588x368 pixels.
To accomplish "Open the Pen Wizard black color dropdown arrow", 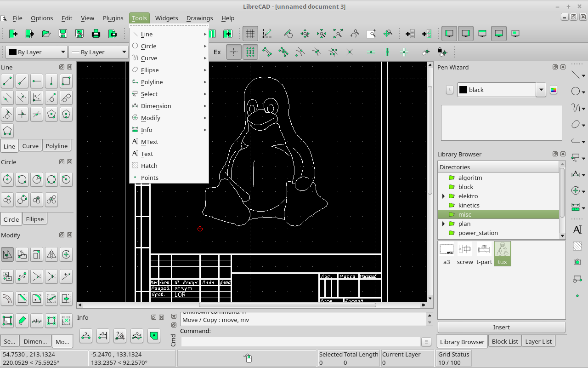I will pos(541,90).
